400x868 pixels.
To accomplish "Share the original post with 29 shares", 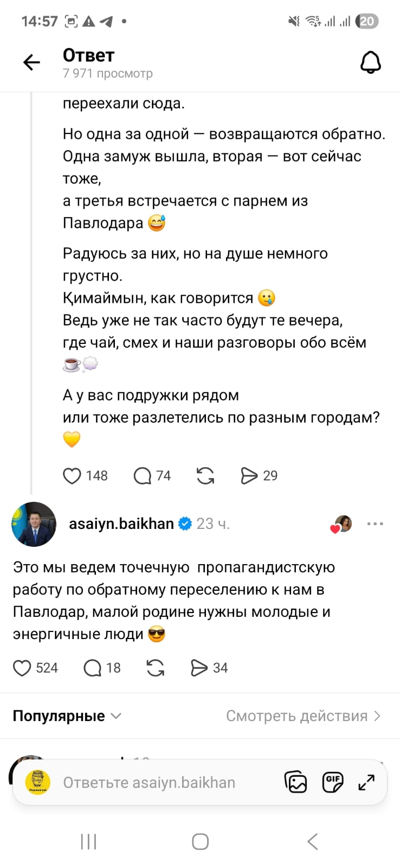I will (249, 476).
